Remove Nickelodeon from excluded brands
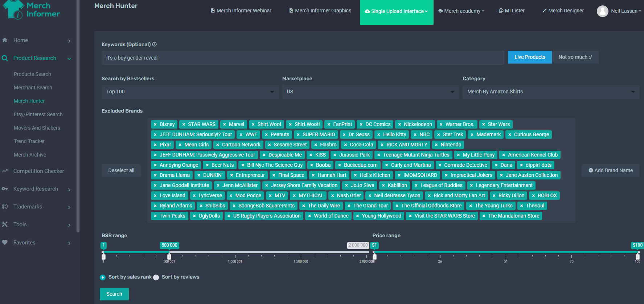Screen dimensions: 644x304 (399, 125)
